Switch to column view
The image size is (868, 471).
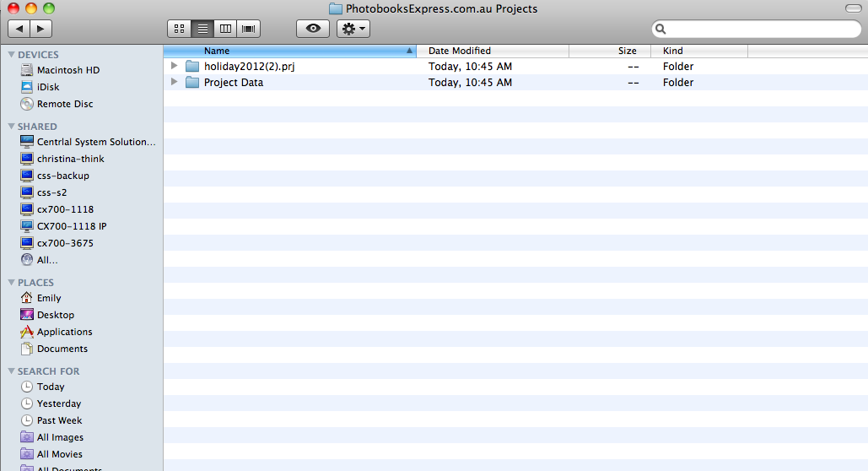click(225, 29)
